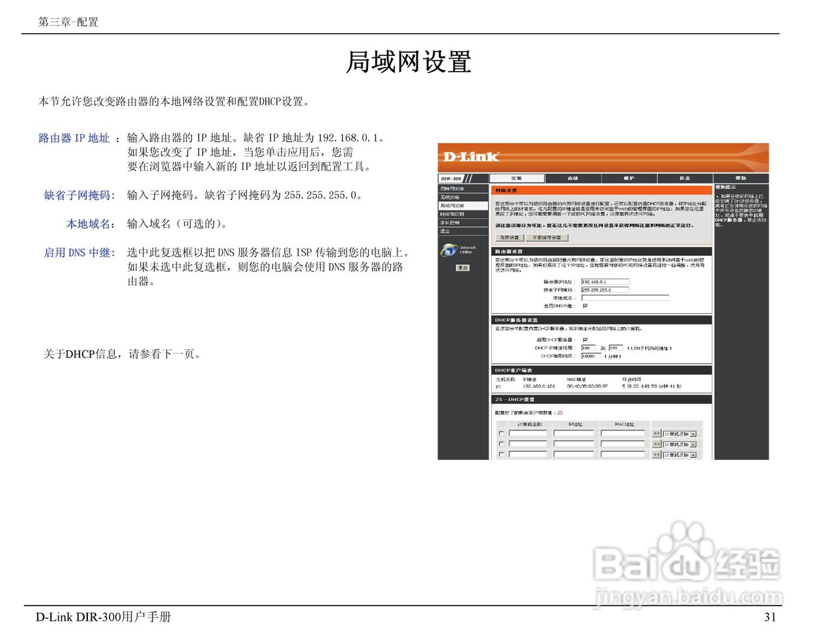Click the 重启 button under Internet Online
Image resolution: width=834 pixels, height=644 pixels.
[x=463, y=268]
